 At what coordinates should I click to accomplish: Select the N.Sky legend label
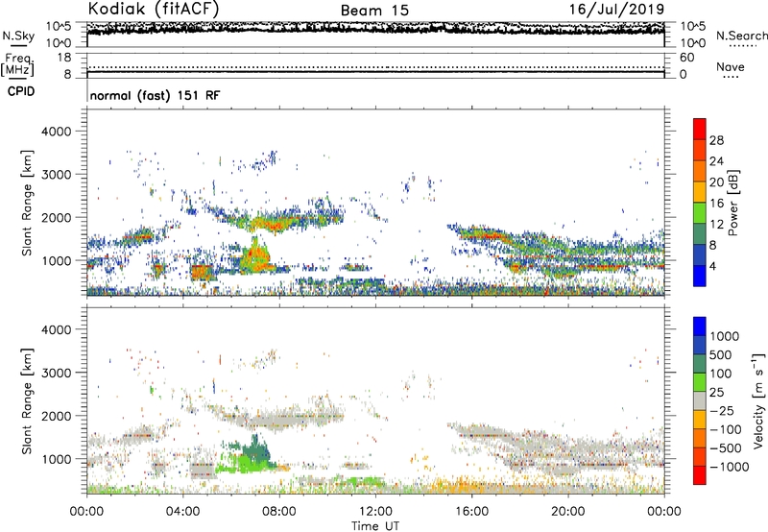[18, 36]
